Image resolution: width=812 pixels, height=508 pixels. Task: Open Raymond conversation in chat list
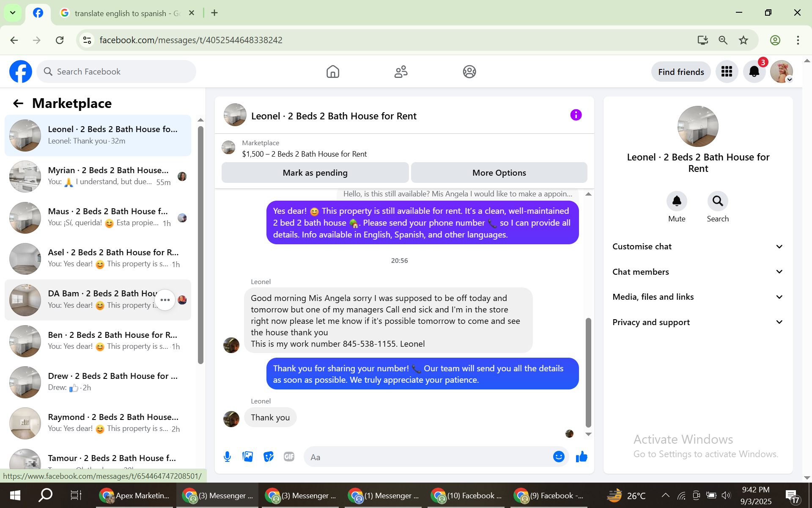pos(98,423)
